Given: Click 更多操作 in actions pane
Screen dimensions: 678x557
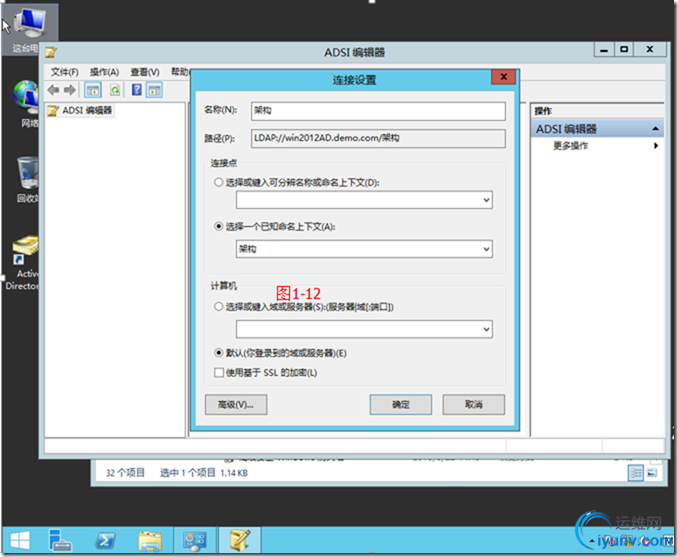Looking at the screenshot, I should click(570, 146).
